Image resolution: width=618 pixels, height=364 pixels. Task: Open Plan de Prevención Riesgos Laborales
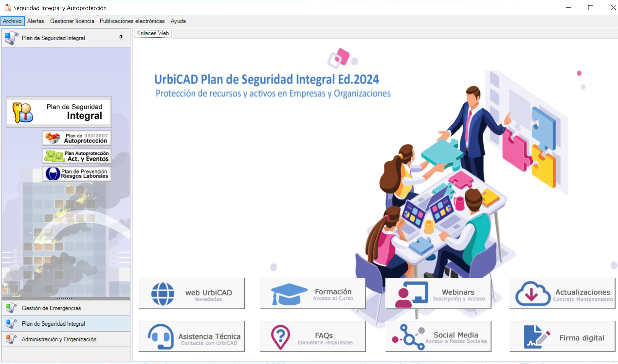click(77, 174)
